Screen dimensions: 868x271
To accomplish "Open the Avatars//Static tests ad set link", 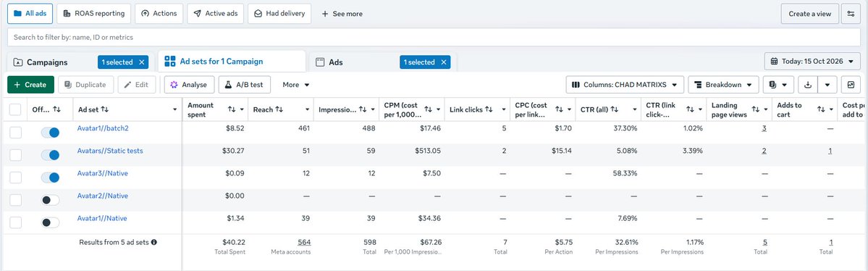I will coord(111,151).
